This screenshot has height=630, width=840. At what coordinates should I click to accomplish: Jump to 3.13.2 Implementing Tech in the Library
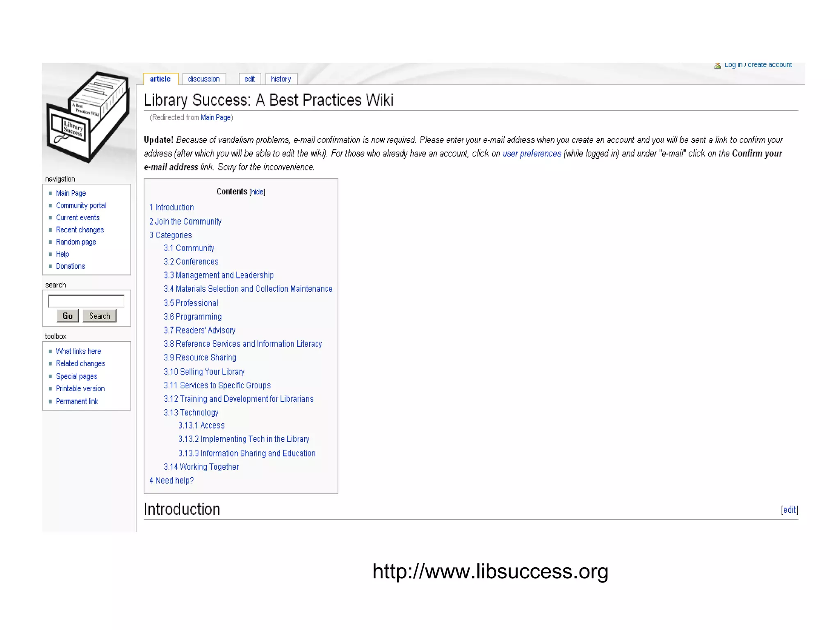coord(244,439)
